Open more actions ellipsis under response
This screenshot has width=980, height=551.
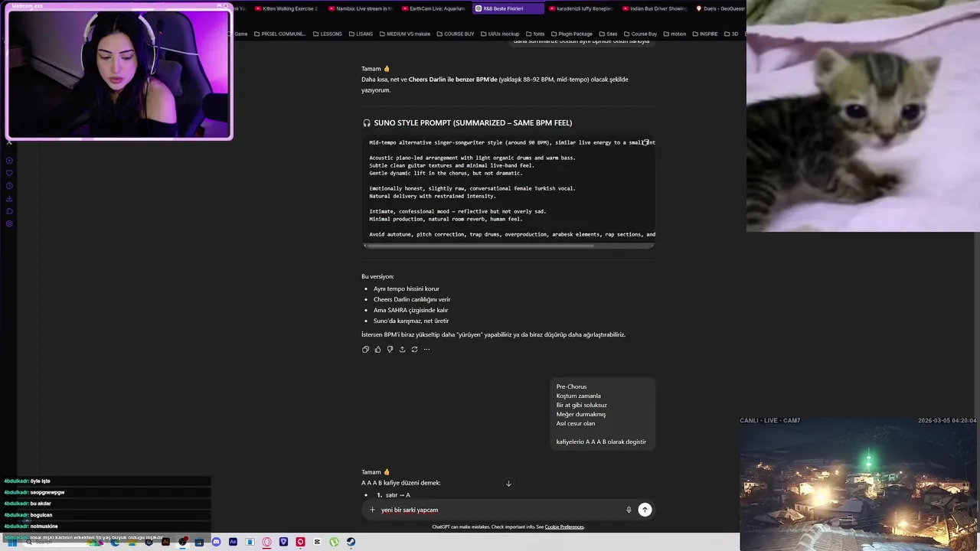(426, 350)
